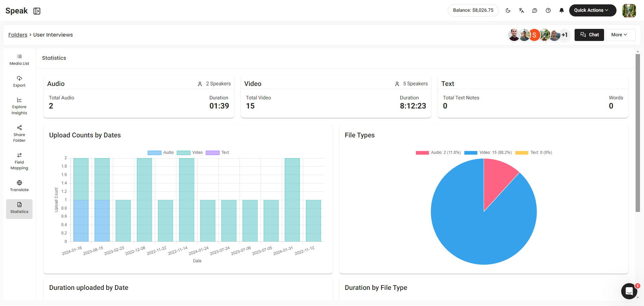The width and height of the screenshot is (644, 306).
Task: Open the Export section in the sidebar
Action: pyautogui.click(x=19, y=81)
